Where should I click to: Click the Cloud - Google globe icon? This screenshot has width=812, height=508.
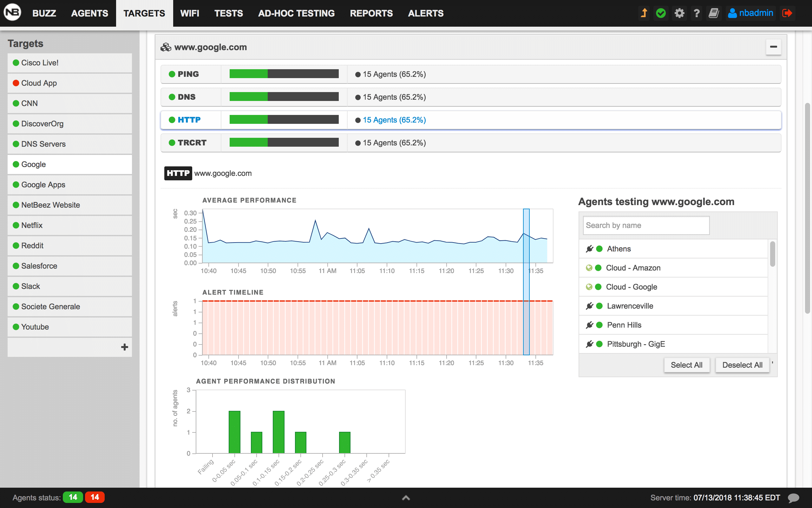[x=589, y=287]
